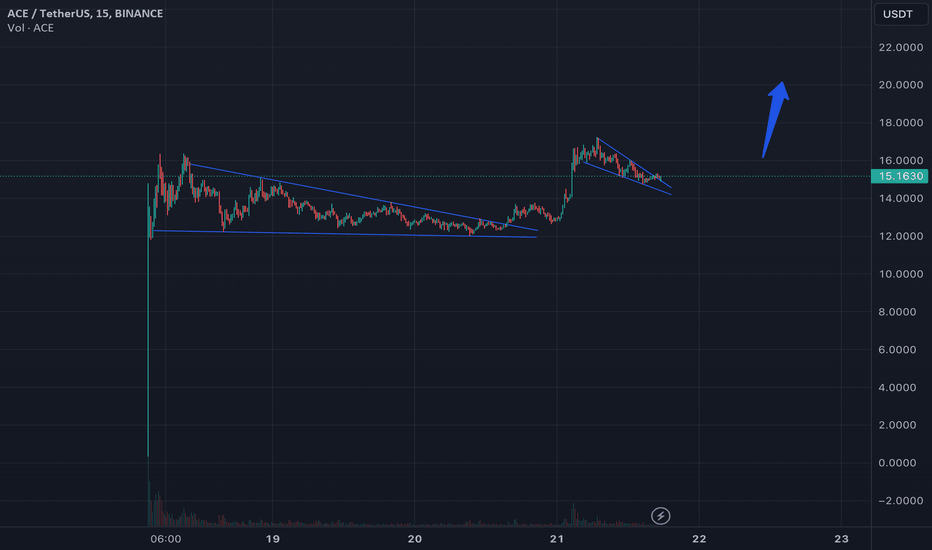Click the ACE / TetherUS symbol title
Image resolution: width=932 pixels, height=550 pixels.
85,13
